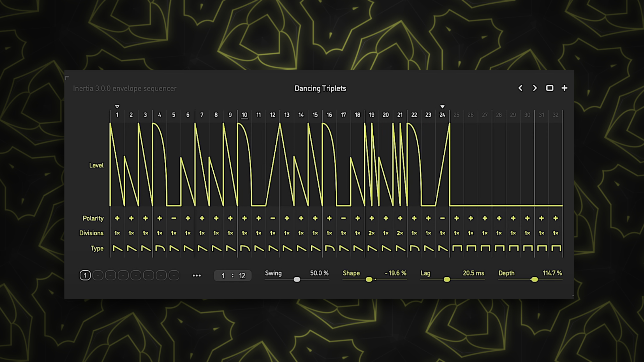The image size is (644, 362).
Task: Click the Swing slider handle
Action: (x=297, y=279)
